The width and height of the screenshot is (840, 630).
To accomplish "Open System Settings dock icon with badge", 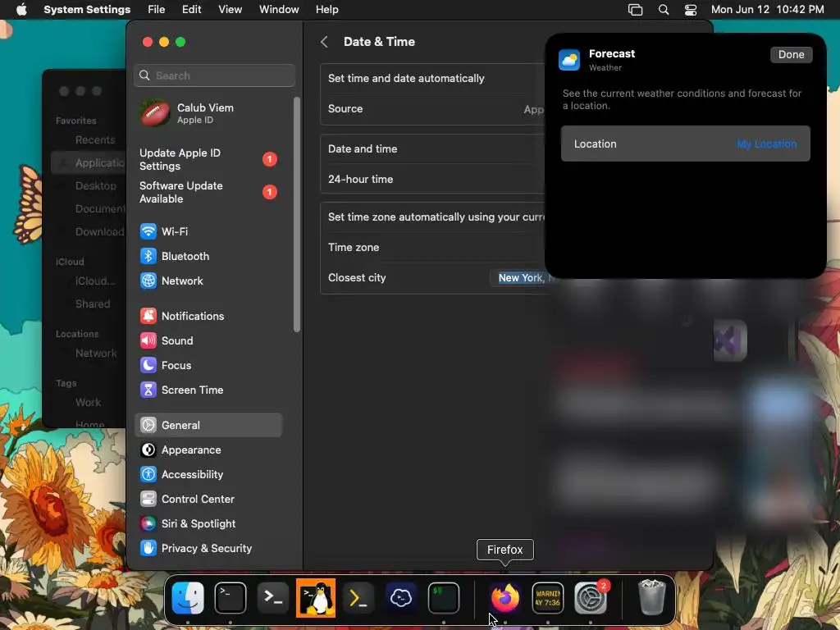I will tap(591, 598).
